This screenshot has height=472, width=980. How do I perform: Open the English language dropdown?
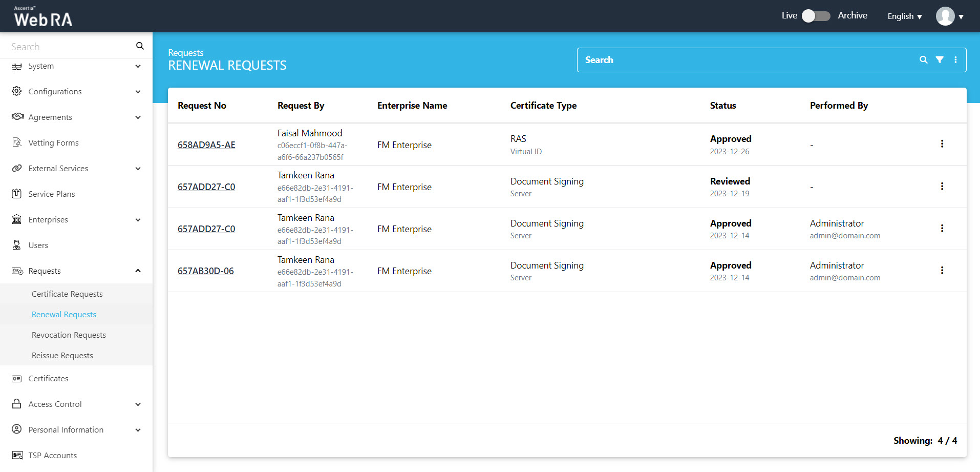click(x=904, y=16)
